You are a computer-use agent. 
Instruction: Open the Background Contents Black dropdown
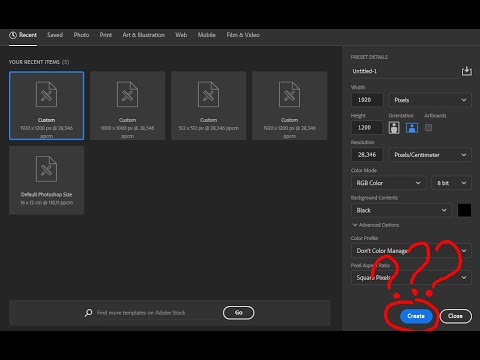[x=401, y=210]
